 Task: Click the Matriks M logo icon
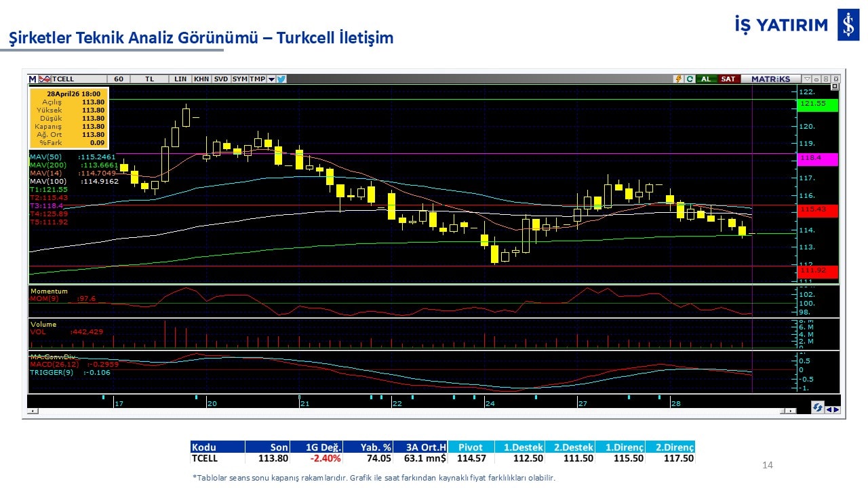click(x=33, y=79)
